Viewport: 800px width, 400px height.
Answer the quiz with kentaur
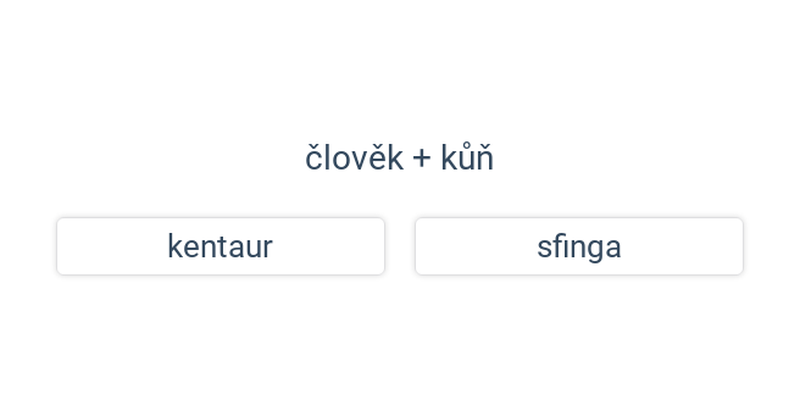coord(220,246)
